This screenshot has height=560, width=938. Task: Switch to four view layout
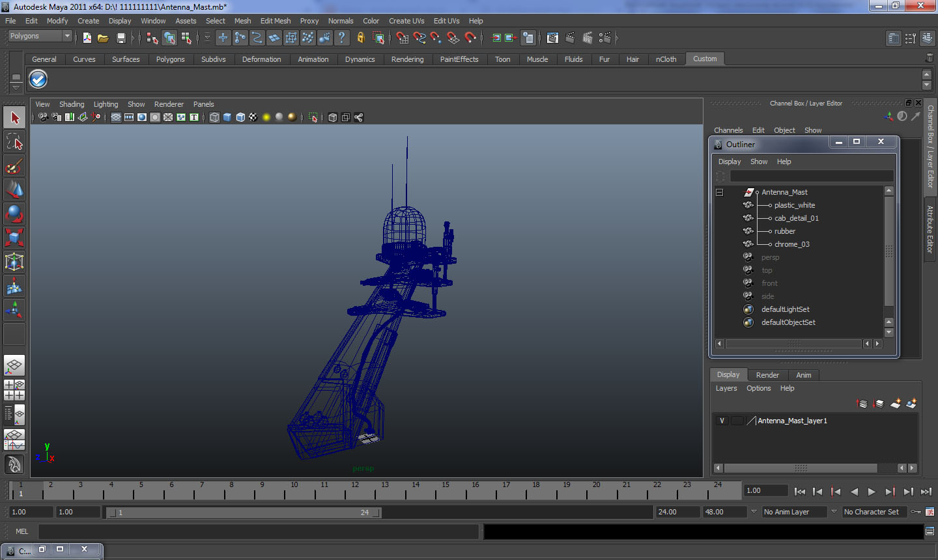click(14, 390)
